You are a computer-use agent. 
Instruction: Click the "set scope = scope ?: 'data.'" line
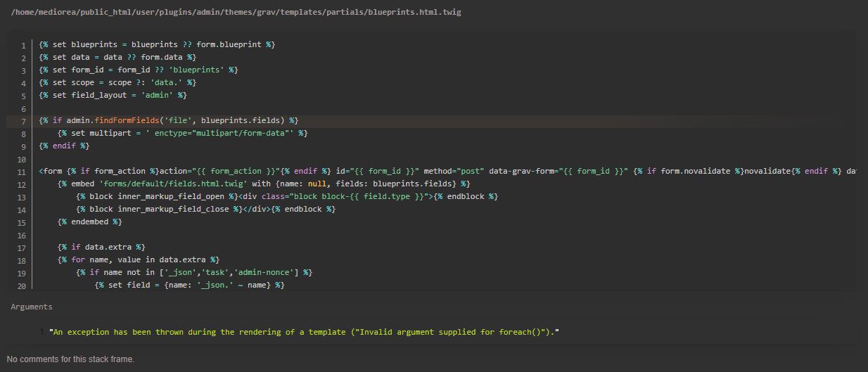click(x=117, y=83)
